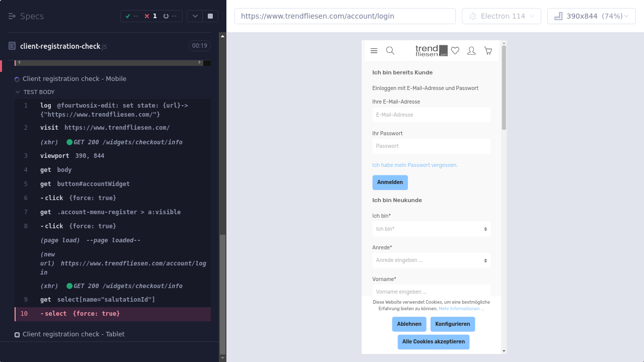This screenshot has height=362, width=644.
Task: Open the 390x844 viewport size dropdown
Action: [591, 16]
